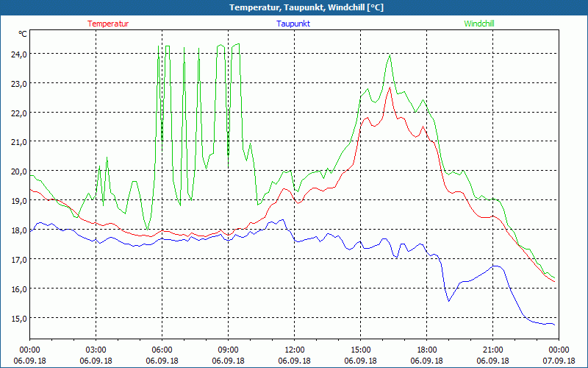Click the 15:00 time axis label
Screen dimensions: 588x368
(360, 350)
